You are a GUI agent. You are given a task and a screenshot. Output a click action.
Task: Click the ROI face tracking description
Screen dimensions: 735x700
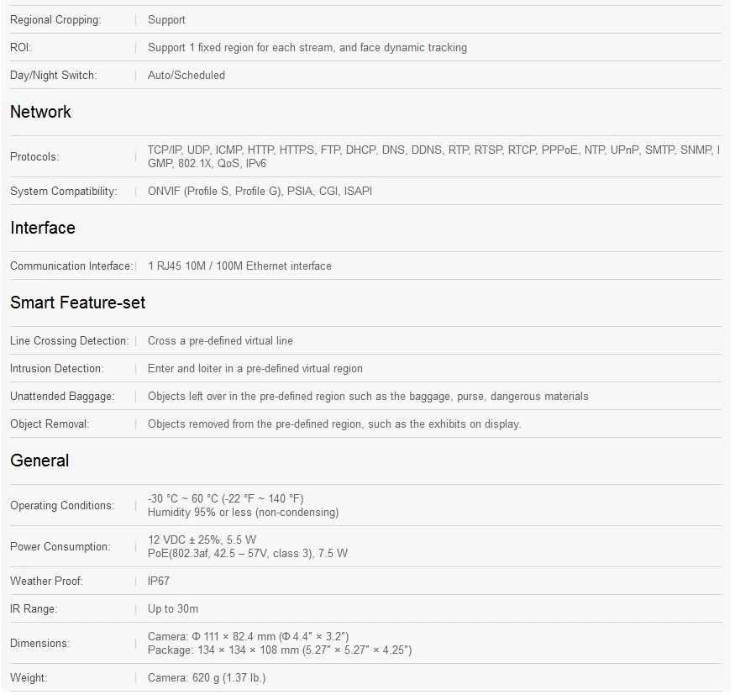(307, 48)
